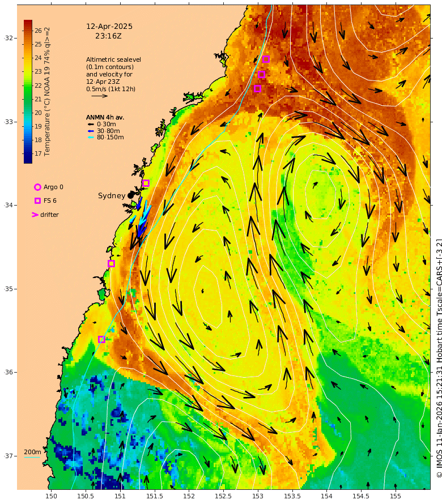
Task: Click the green colorbar section beside 21
Action: coord(28,99)
